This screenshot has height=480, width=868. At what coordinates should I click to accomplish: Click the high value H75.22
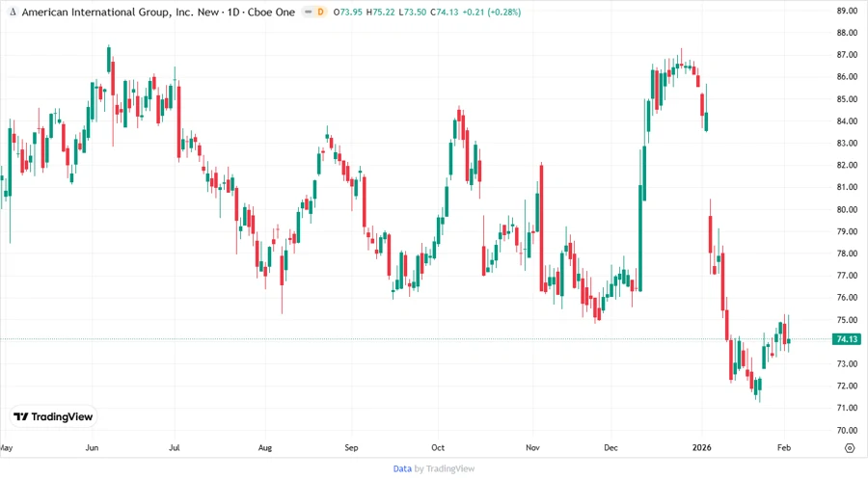click(x=381, y=13)
